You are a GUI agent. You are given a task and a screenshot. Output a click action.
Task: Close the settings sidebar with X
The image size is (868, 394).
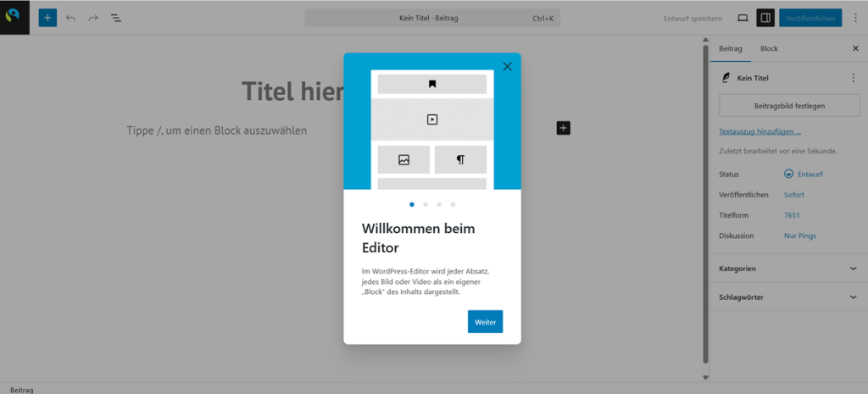click(855, 48)
